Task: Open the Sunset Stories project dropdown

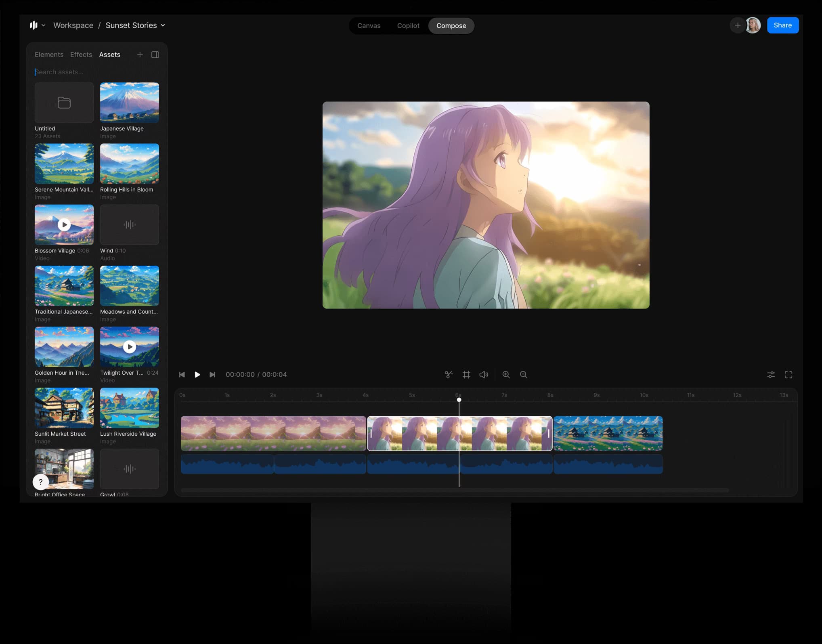Action: click(x=163, y=25)
